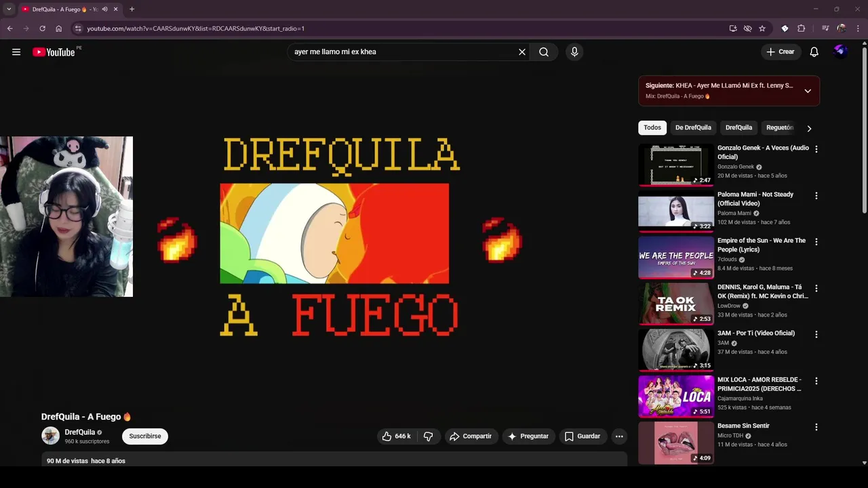Start voice search with microphone icon

[574, 52]
